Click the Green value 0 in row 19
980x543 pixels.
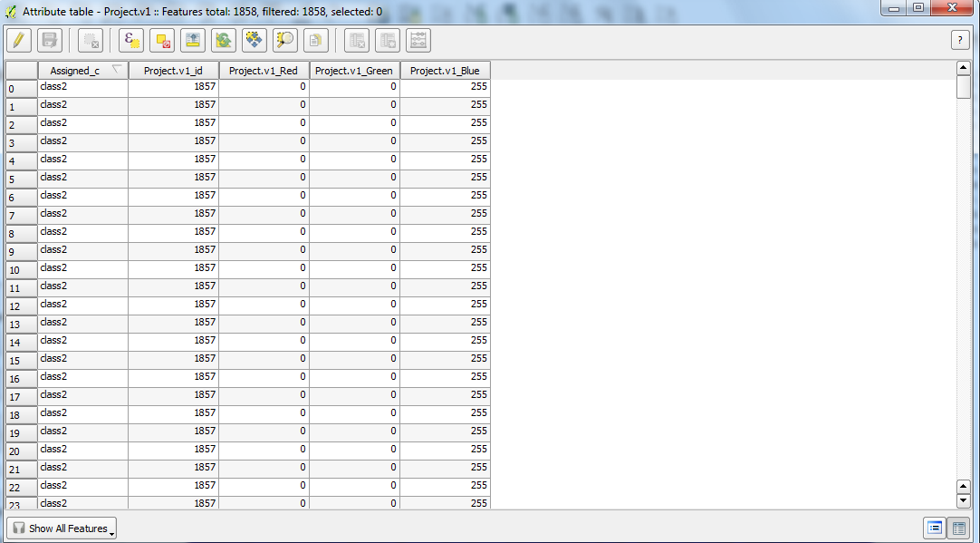[355, 433]
